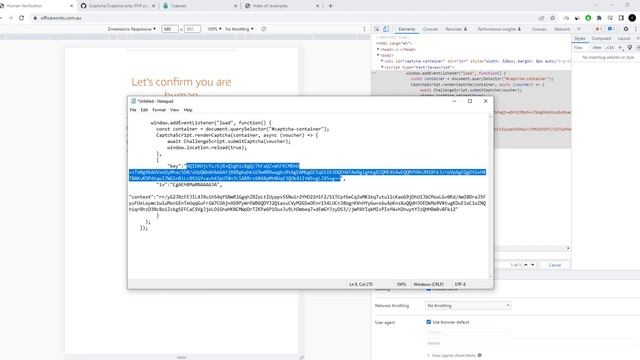Viewport: 640px width, 360px height.
Task: Click the DevTools issues counter badge
Action: point(611,29)
